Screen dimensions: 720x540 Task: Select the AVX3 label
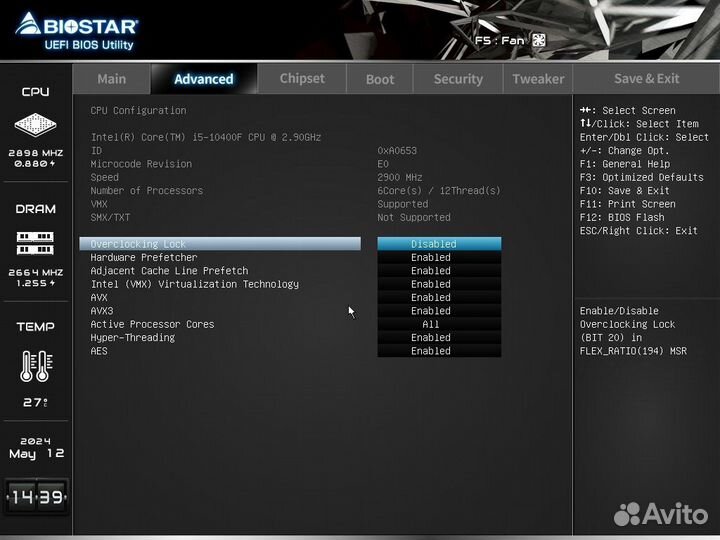(x=101, y=311)
